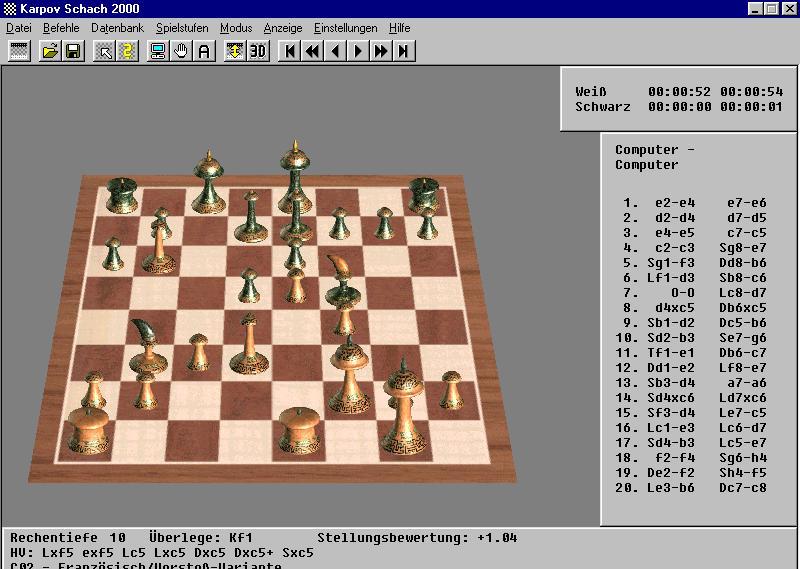Click the yellow question mark hint icon

(x=127, y=51)
